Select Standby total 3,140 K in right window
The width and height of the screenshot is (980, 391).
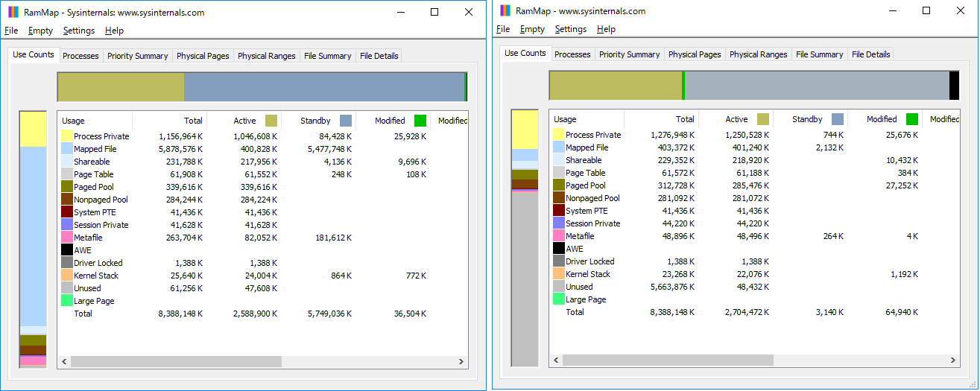click(x=829, y=312)
